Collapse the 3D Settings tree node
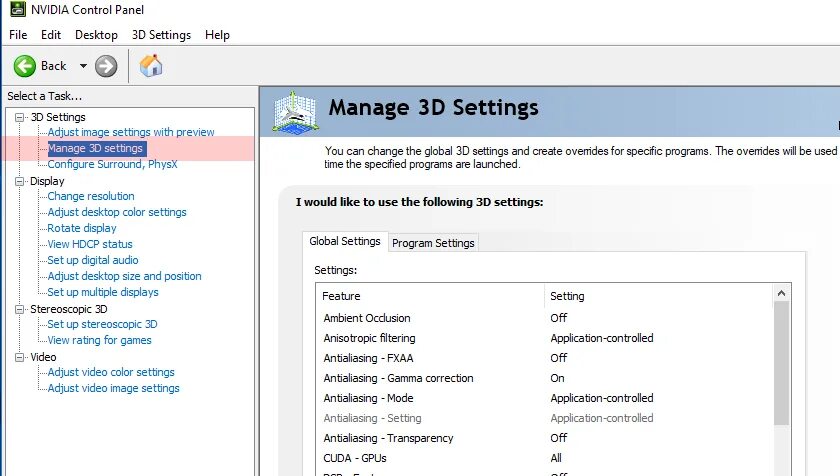This screenshot has width=840, height=476. point(19,117)
